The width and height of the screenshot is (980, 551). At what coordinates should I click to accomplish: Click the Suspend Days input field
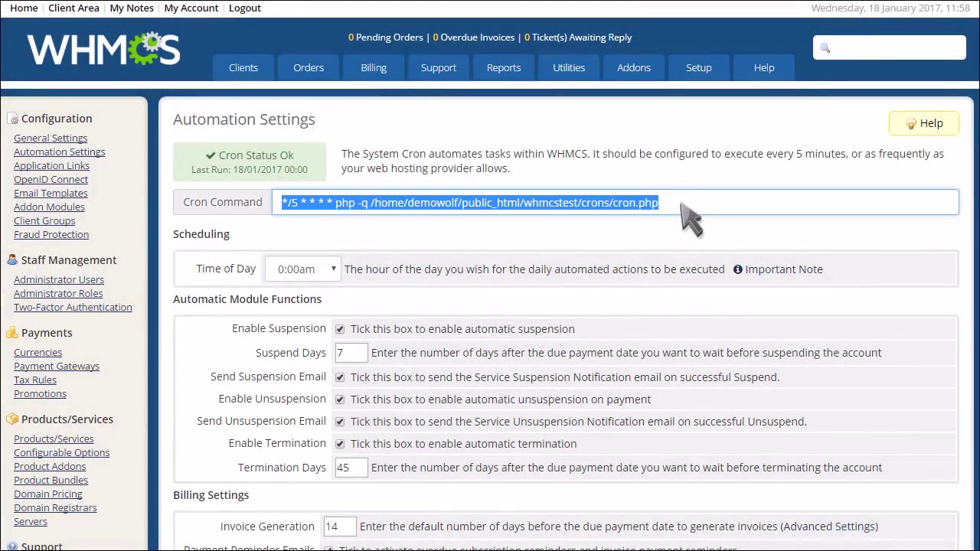[x=351, y=353]
